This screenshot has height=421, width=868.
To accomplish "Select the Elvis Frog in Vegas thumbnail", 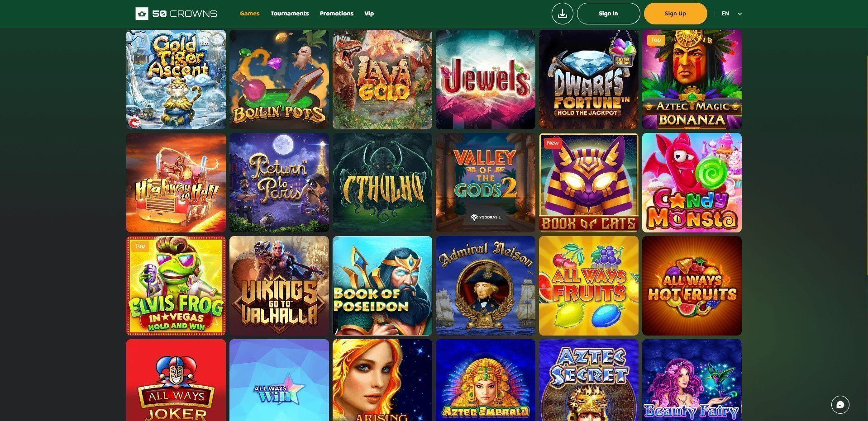I will (176, 286).
